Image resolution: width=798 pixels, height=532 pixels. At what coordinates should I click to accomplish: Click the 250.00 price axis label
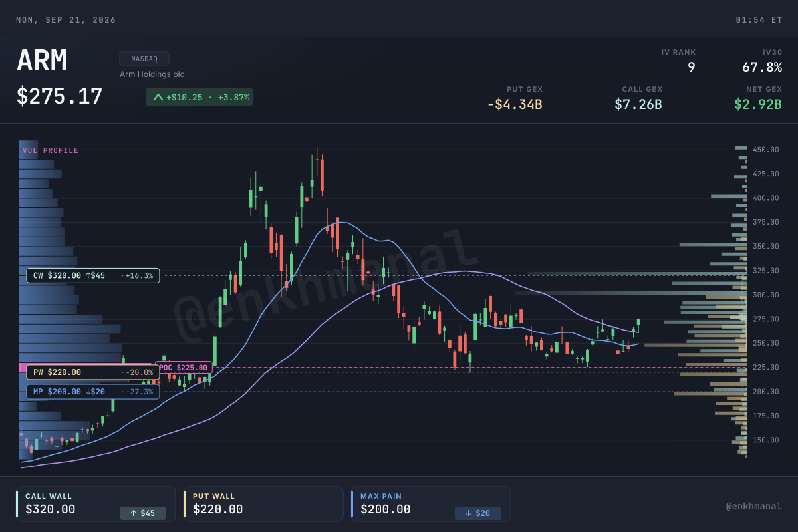(765, 343)
